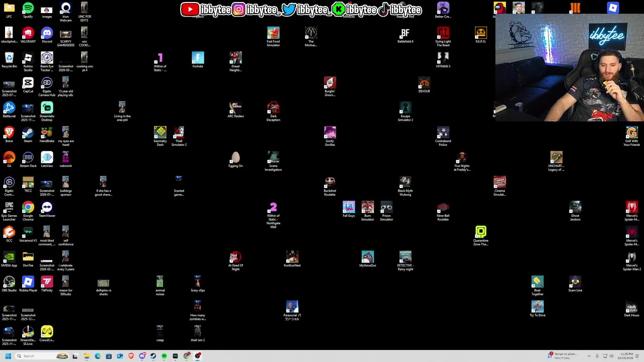The height and width of the screenshot is (362, 644).
Task: Select the R.E.P.O. game shortcut
Action: pos(480,36)
